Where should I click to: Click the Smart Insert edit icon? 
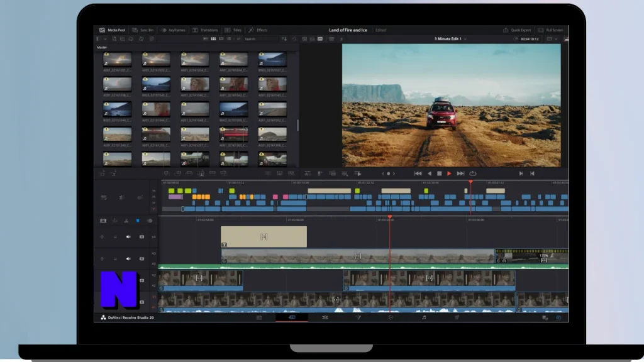click(x=166, y=173)
